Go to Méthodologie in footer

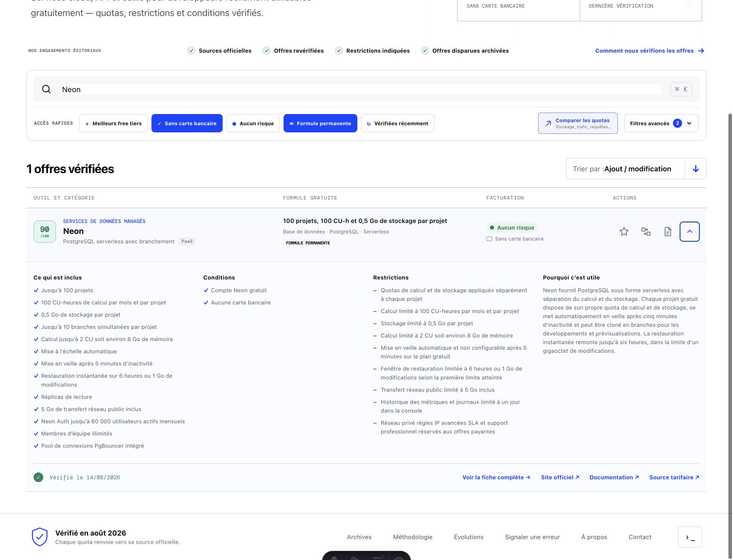pyautogui.click(x=413, y=537)
